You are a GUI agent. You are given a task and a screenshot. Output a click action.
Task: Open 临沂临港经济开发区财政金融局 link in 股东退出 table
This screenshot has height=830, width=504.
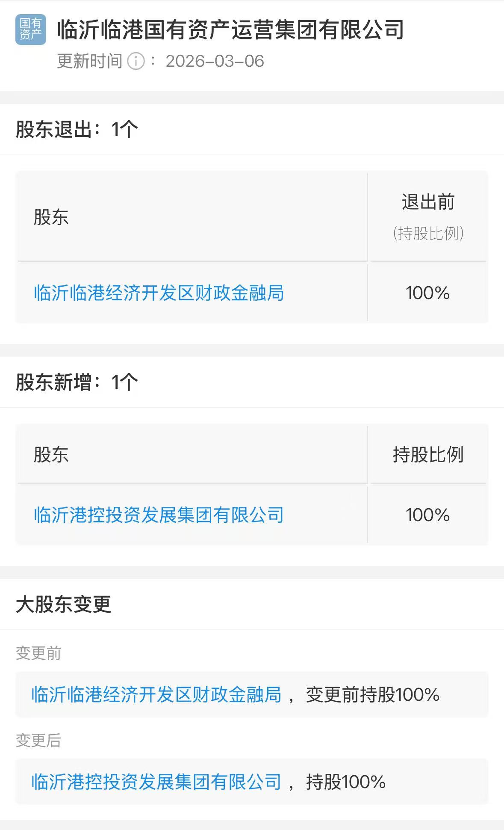(159, 293)
